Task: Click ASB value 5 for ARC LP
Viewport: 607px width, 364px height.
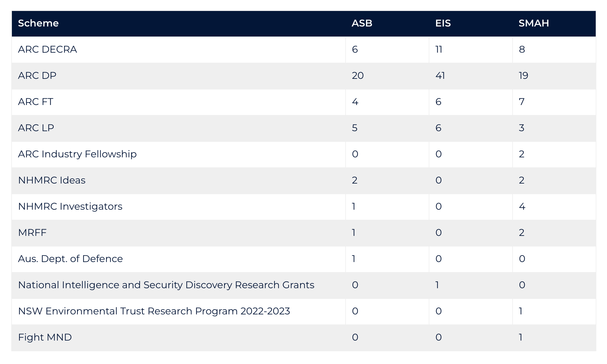Action: pyautogui.click(x=355, y=128)
